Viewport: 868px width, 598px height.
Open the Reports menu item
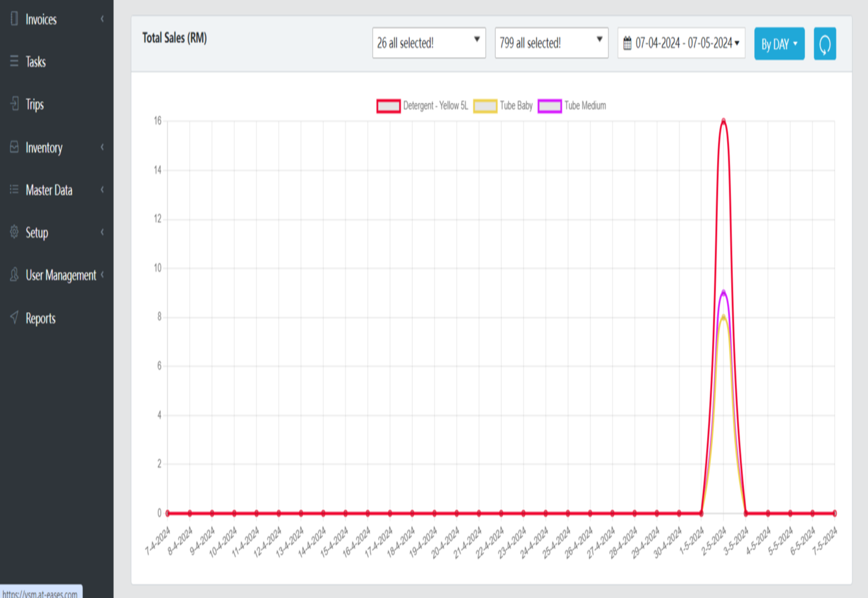tap(40, 318)
